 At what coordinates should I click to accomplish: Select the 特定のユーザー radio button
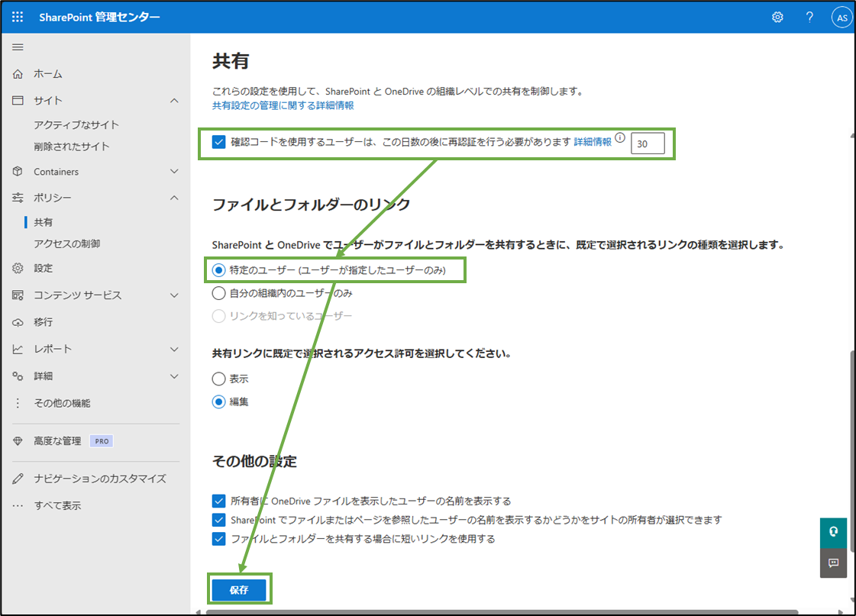[218, 270]
